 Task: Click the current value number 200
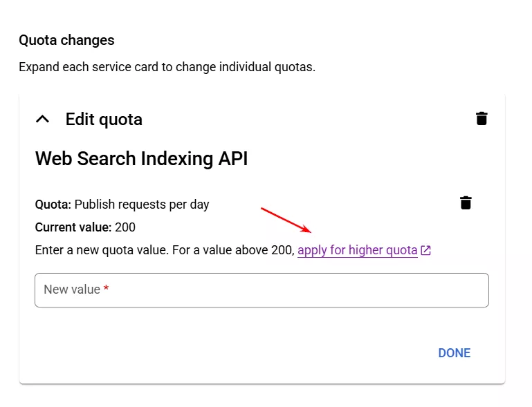coord(125,227)
